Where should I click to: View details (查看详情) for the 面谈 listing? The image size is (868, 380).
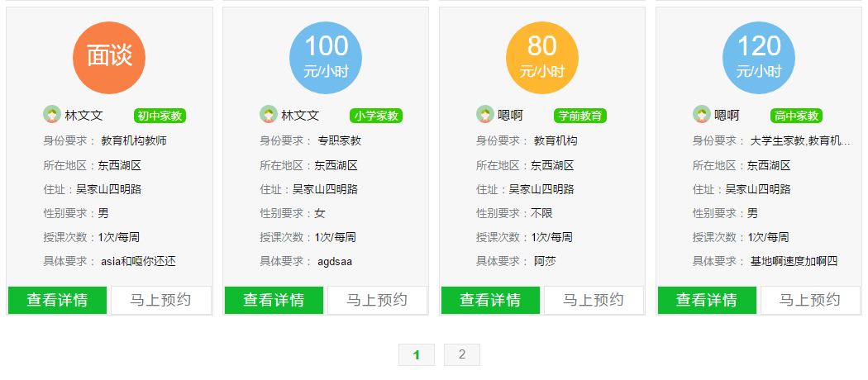pos(58,300)
